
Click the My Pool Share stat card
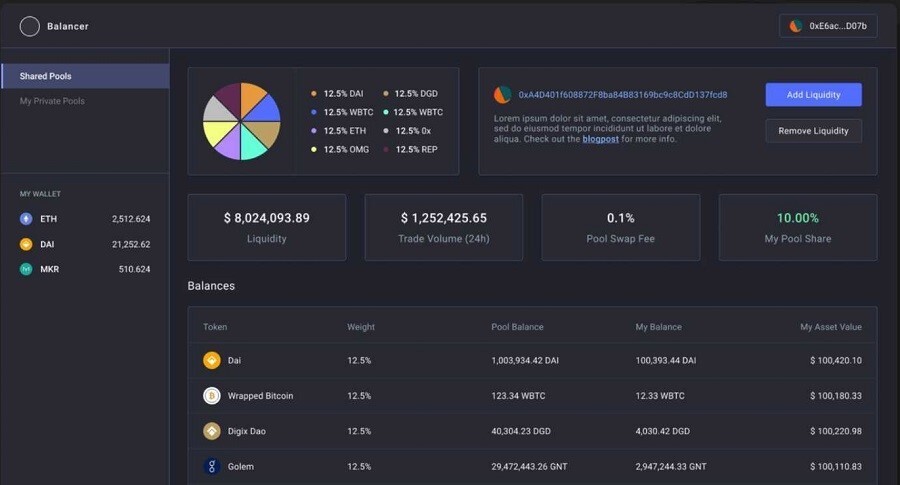(x=797, y=227)
